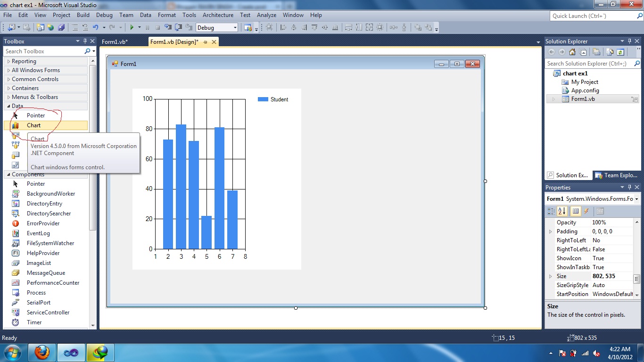The width and height of the screenshot is (644, 362).
Task: Select the ErrorProvider component
Action: coord(46,223)
